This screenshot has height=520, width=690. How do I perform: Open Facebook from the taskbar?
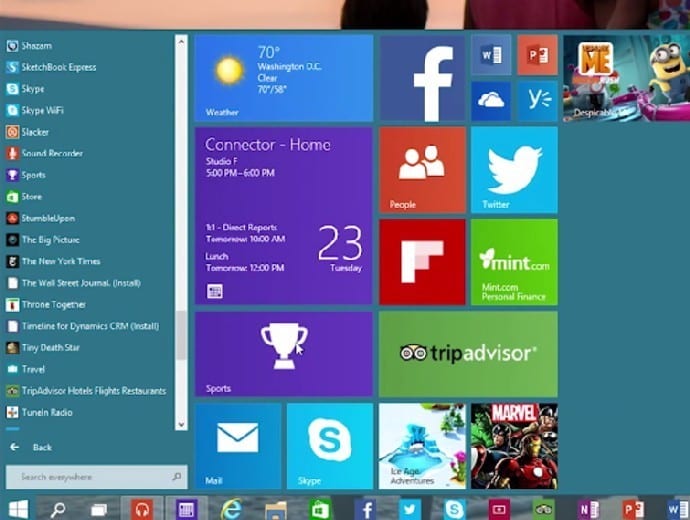pyautogui.click(x=365, y=509)
